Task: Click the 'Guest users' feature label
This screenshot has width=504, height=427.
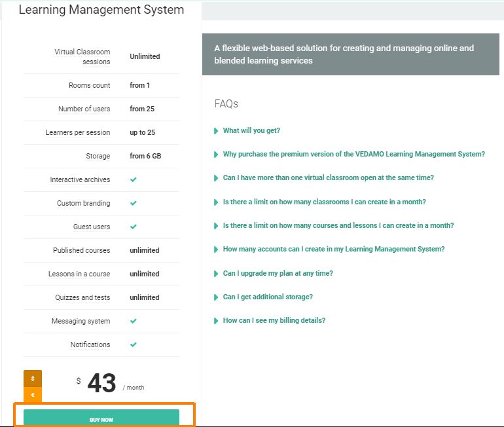Action: pos(92,227)
